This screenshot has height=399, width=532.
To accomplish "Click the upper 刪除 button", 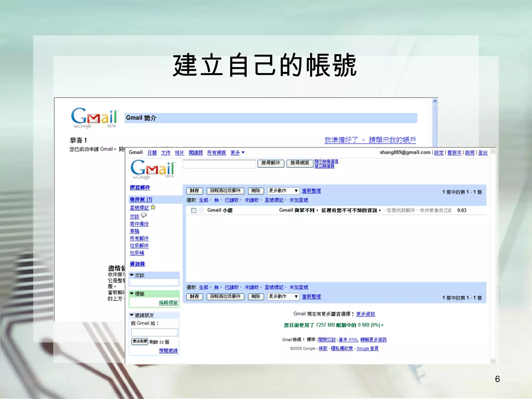I will (256, 191).
